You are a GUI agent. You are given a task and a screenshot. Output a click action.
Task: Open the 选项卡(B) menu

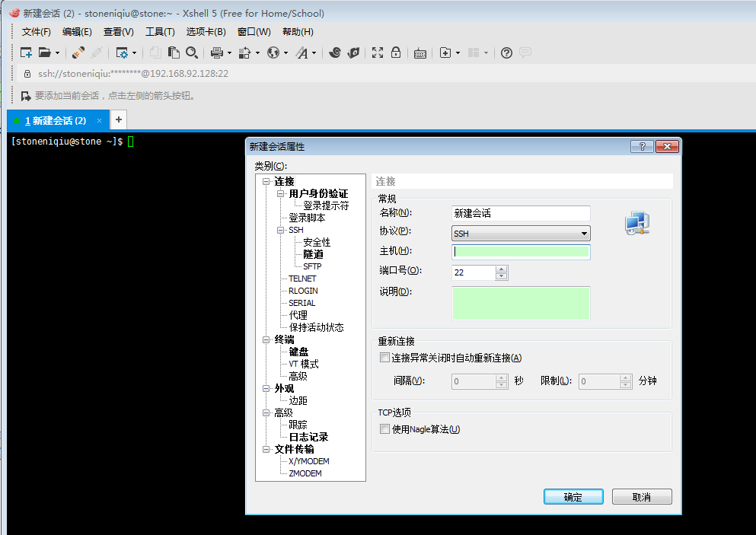coord(206,32)
